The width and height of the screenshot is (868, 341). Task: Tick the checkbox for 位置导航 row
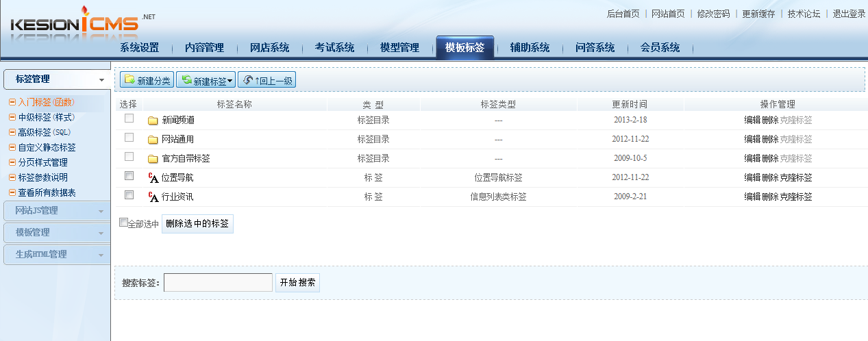(129, 176)
